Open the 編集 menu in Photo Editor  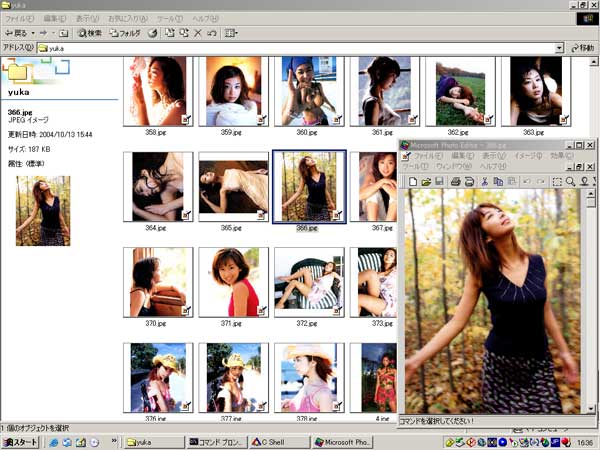click(463, 156)
